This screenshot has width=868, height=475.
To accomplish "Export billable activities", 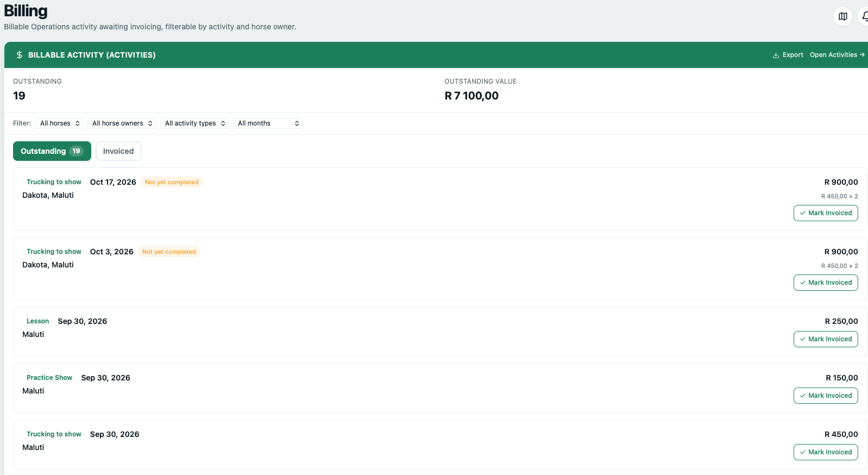I will (x=788, y=55).
